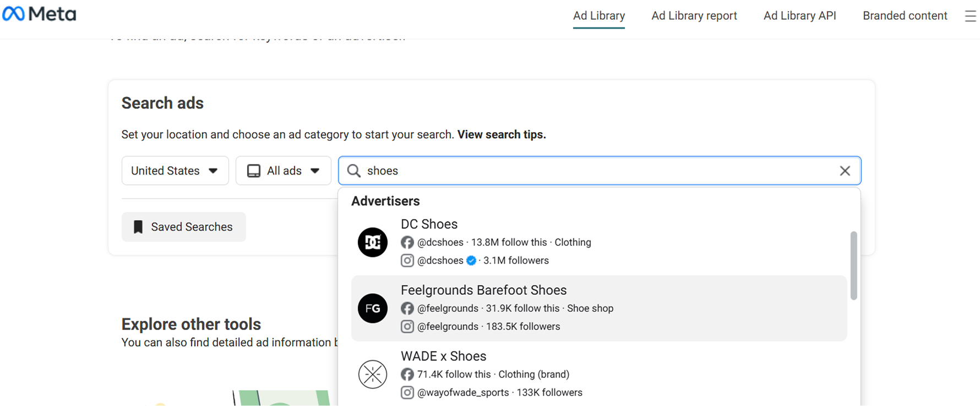The height and width of the screenshot is (406, 980).
Task: Click the Meta logo
Action: click(x=39, y=14)
